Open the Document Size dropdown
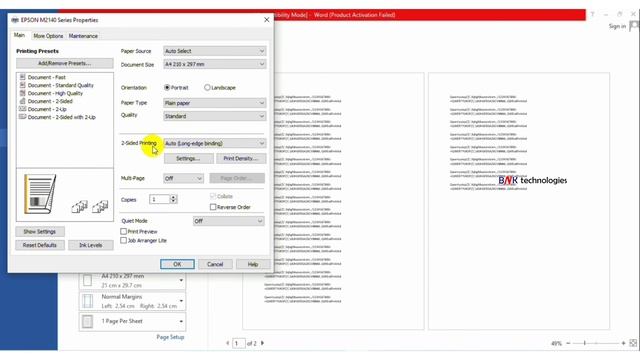This screenshot has width=640, height=360. (215, 64)
